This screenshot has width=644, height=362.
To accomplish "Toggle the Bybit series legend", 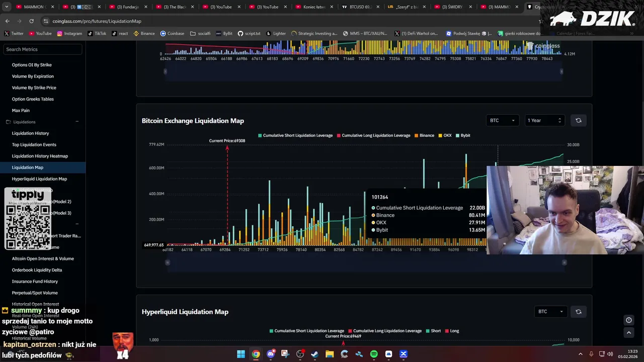I will tap(463, 135).
